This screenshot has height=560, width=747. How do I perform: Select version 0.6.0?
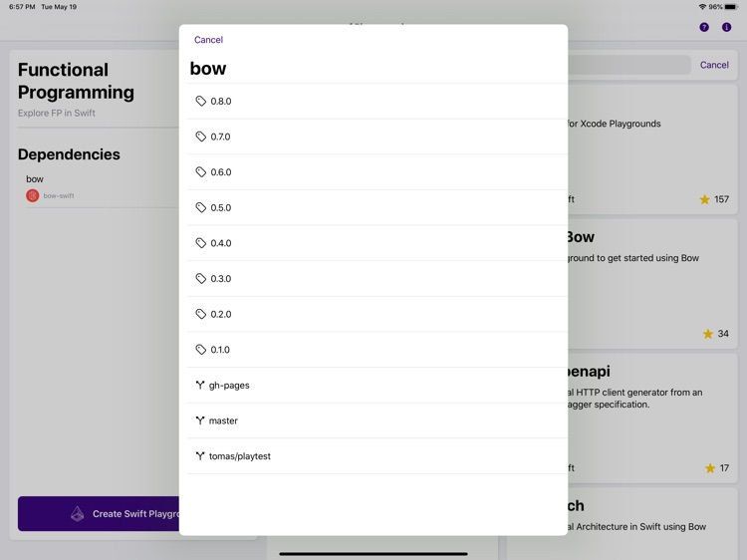pyautogui.click(x=377, y=172)
